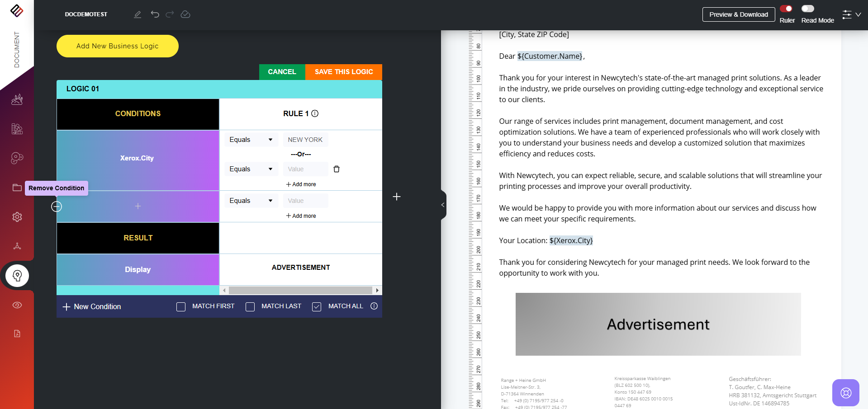This screenshot has width=868, height=409.
Task: Uncheck the MATCH ALL checkbox
Action: click(x=317, y=307)
